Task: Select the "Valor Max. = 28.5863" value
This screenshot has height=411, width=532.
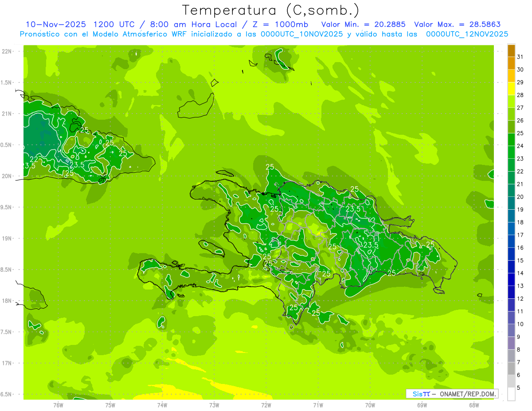Action: coord(457,24)
